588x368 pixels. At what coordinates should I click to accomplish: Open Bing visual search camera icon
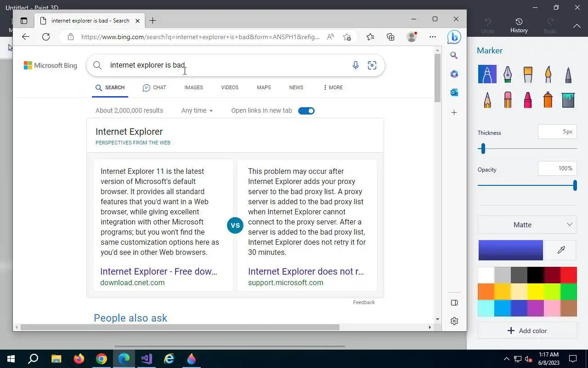[372, 65]
